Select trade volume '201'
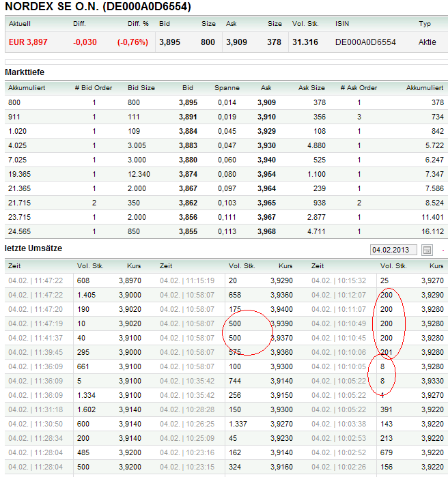448x477 pixels. 387,352
